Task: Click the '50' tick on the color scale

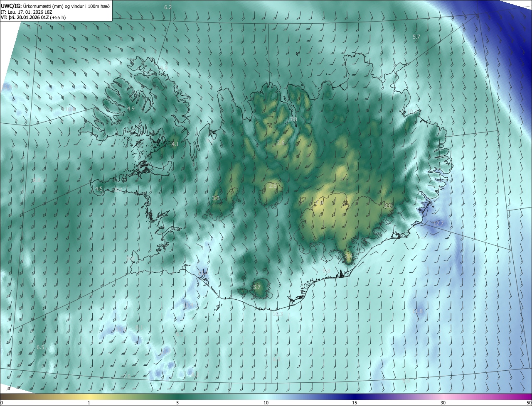Action: (x=529, y=403)
